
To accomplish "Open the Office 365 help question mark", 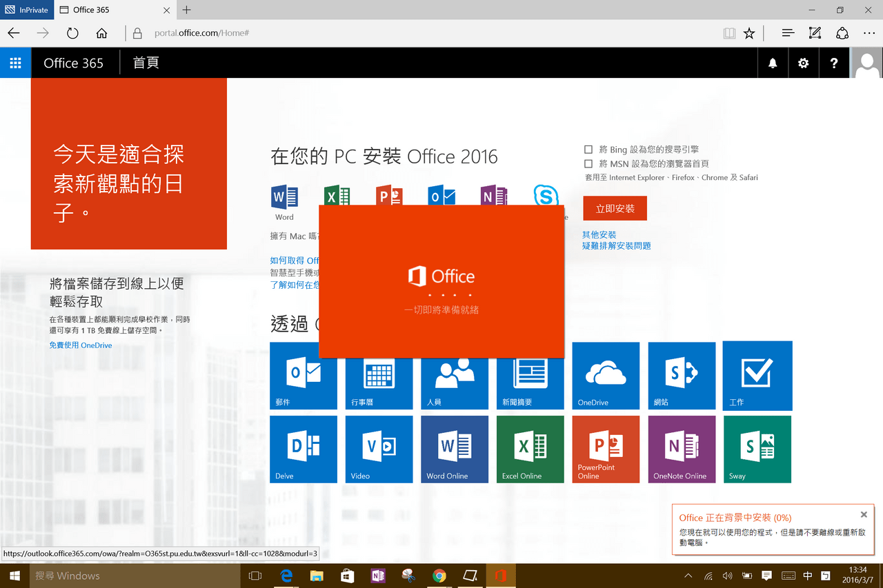I will (x=834, y=63).
